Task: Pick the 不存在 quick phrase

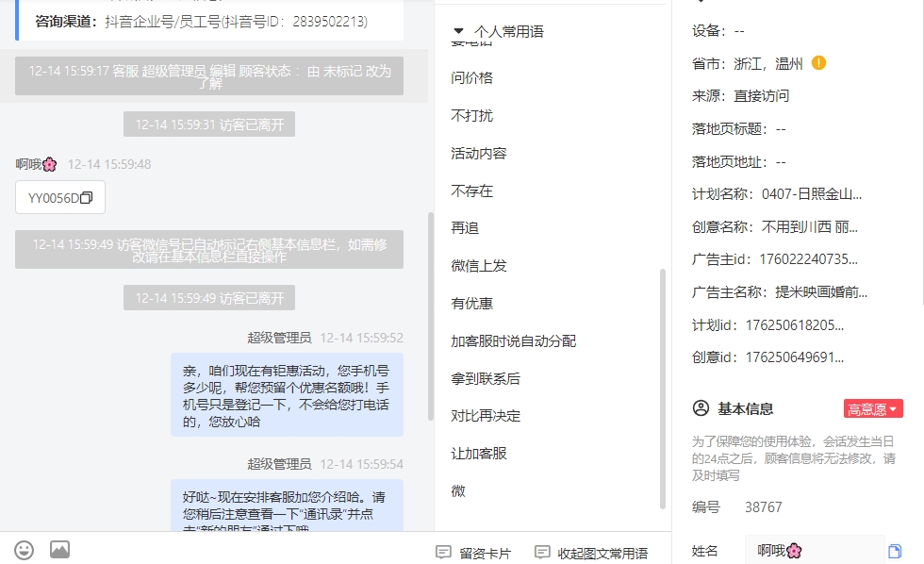Action: click(x=472, y=191)
